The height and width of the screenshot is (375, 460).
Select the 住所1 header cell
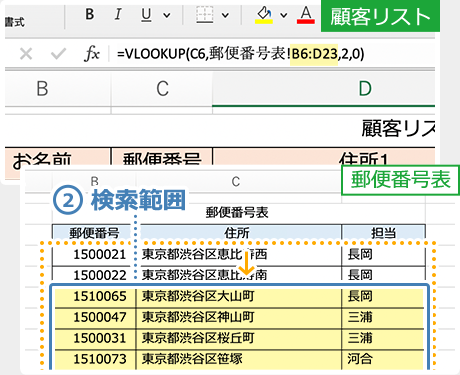pyautogui.click(x=324, y=157)
